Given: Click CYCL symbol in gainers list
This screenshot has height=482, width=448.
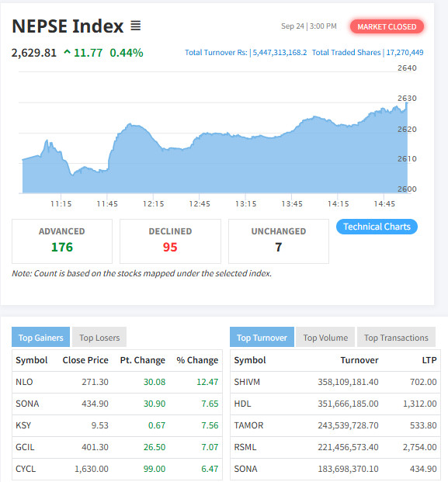Looking at the screenshot, I should pos(26,469).
